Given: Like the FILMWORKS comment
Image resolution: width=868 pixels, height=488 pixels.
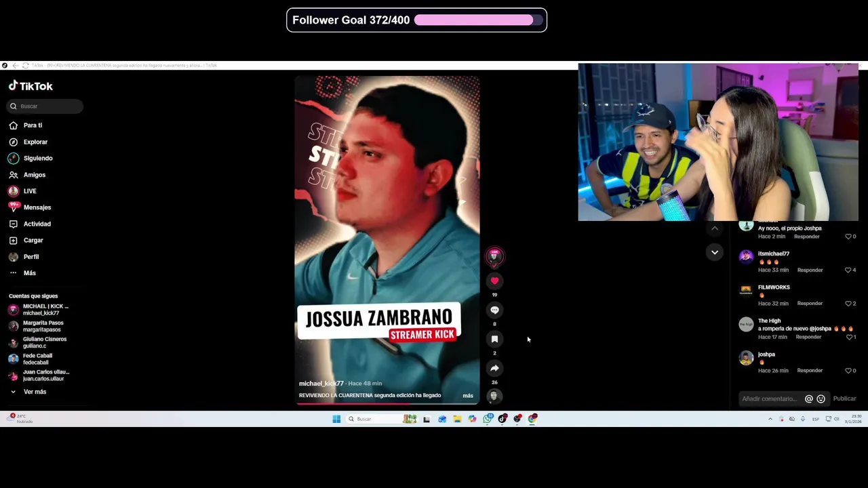Looking at the screenshot, I should (x=848, y=304).
